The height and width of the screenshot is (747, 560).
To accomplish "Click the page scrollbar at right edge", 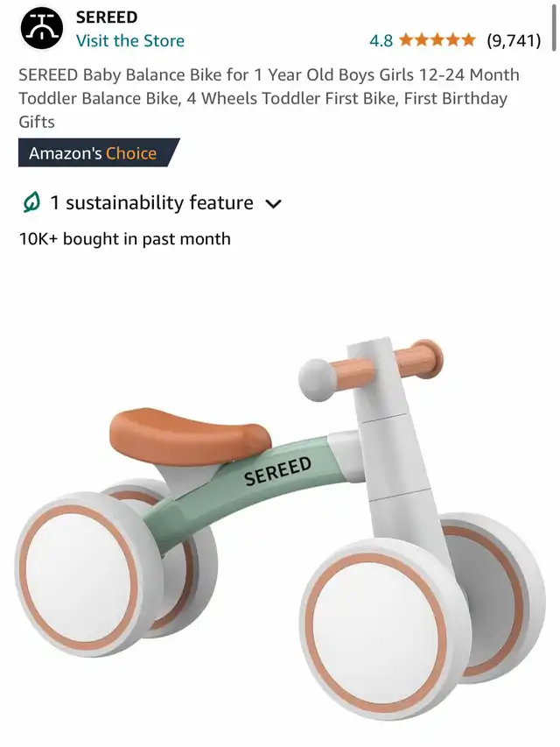I will pyautogui.click(x=554, y=26).
